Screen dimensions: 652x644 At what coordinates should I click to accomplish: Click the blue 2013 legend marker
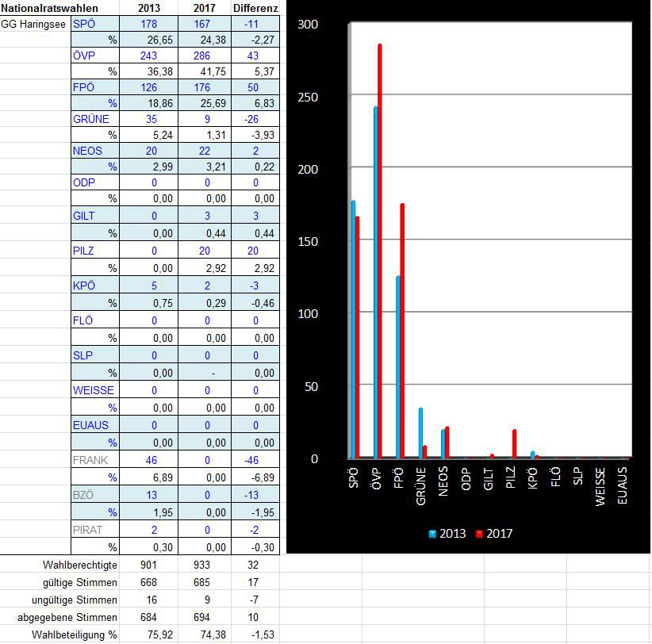(x=432, y=534)
